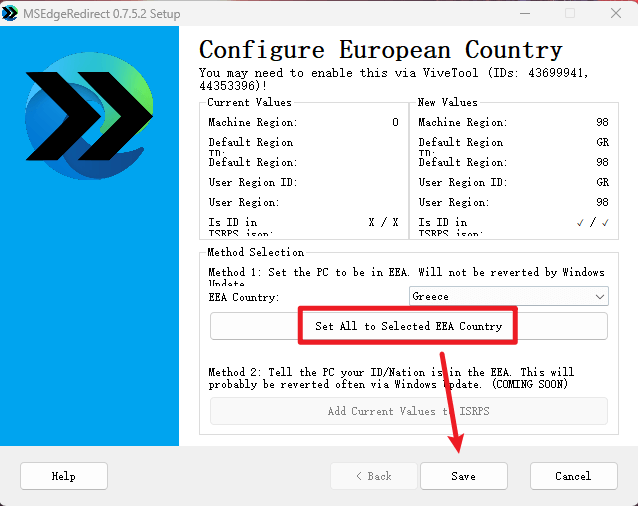Open the EEA Country dropdown arrow

point(599,297)
